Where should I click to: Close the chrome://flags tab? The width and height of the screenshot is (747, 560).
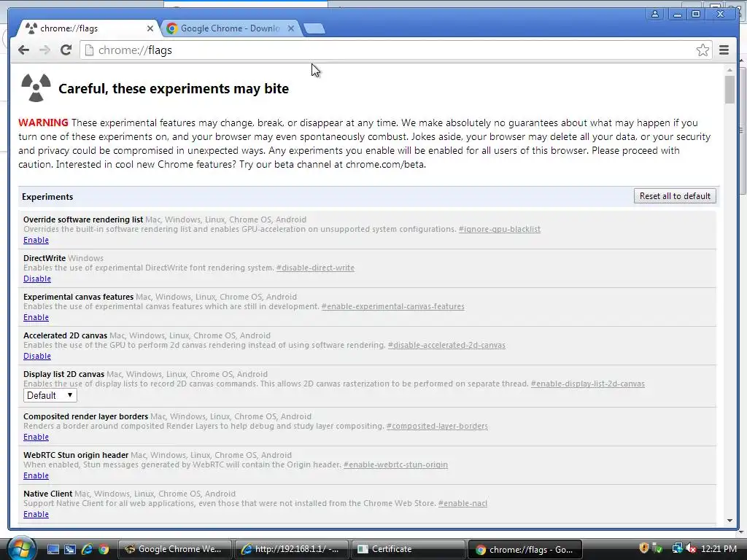[x=150, y=28]
